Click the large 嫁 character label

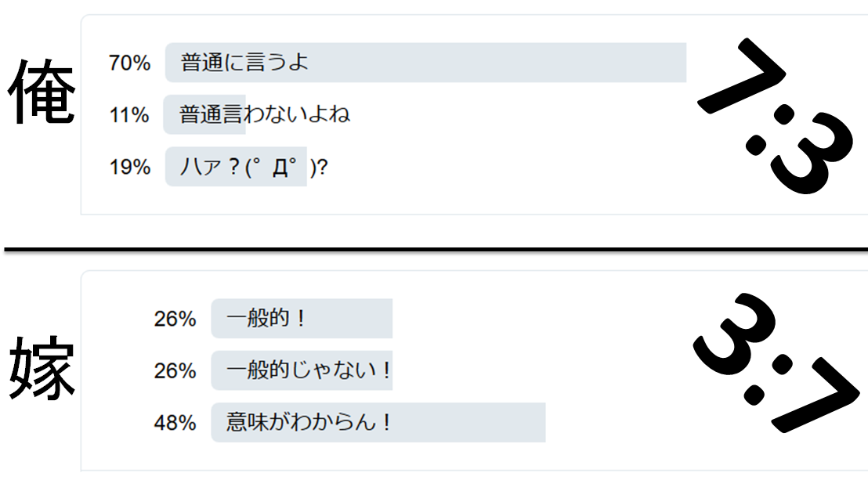coord(42,368)
